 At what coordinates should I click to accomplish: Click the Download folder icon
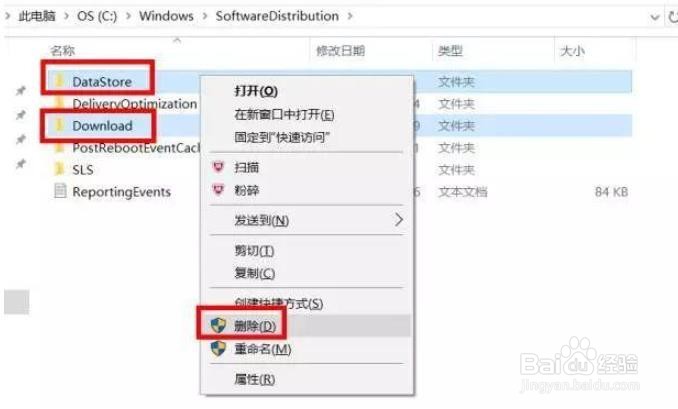pos(60,125)
